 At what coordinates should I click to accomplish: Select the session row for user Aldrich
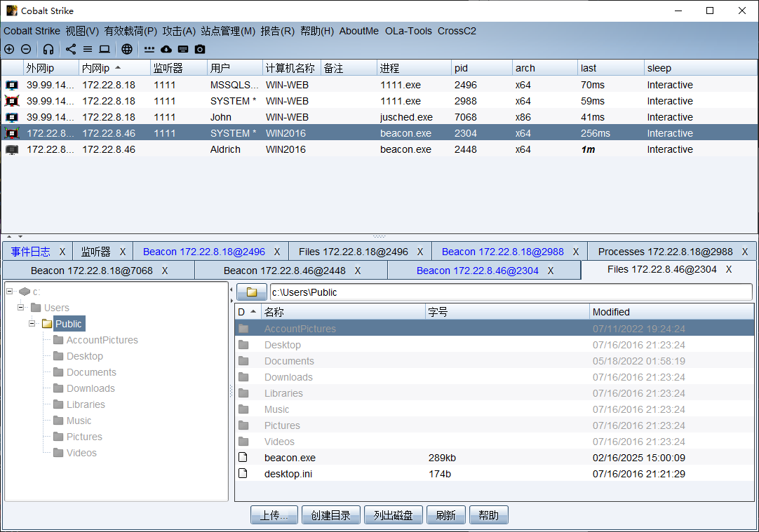pos(379,149)
